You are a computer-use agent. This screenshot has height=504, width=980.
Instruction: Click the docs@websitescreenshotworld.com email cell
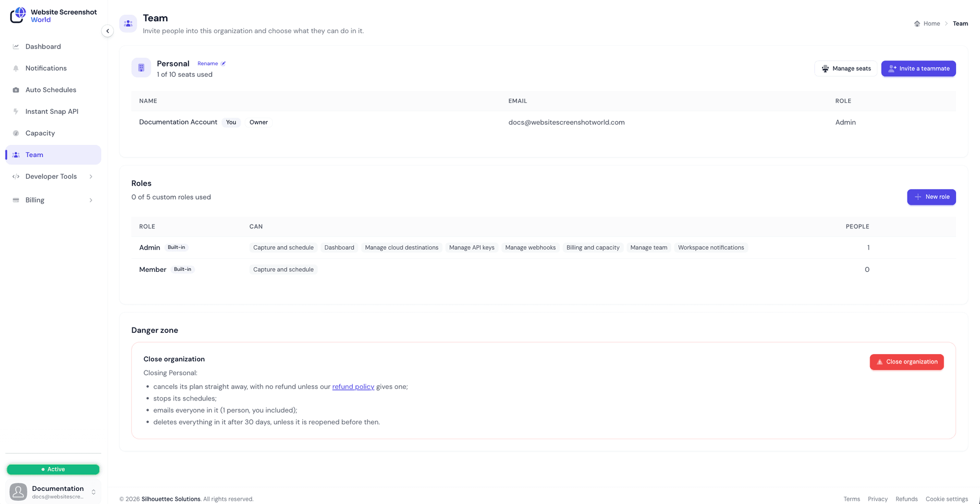567,123
